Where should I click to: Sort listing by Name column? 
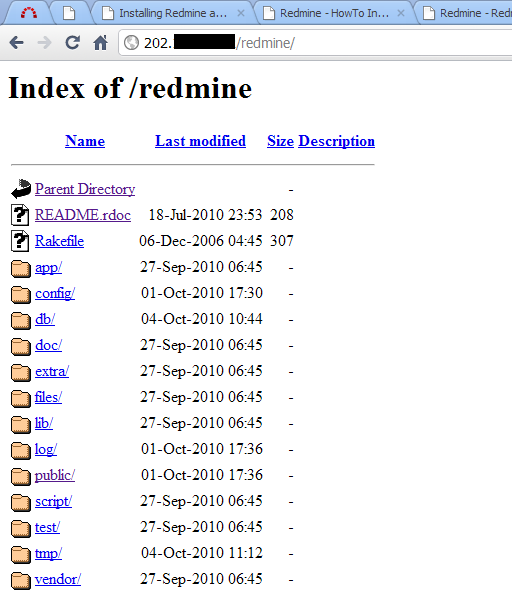point(85,141)
